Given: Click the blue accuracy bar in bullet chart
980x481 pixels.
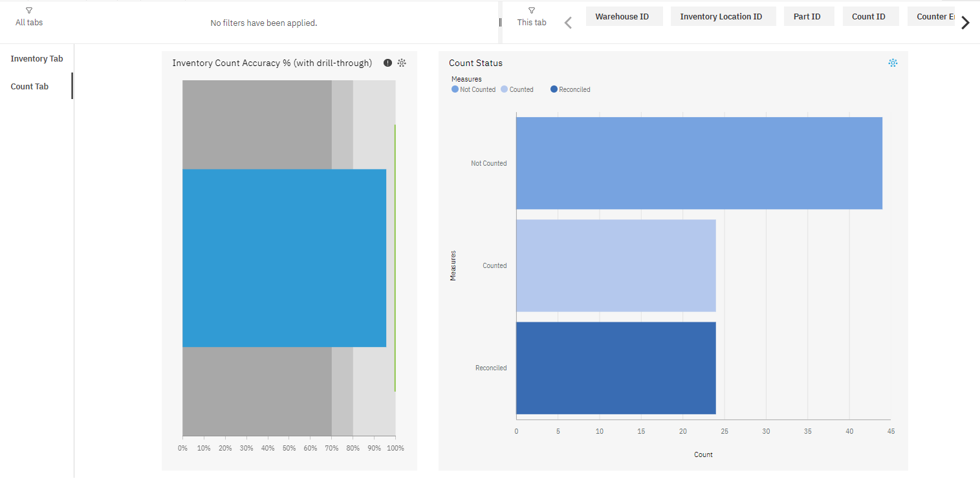Looking at the screenshot, I should point(284,258).
